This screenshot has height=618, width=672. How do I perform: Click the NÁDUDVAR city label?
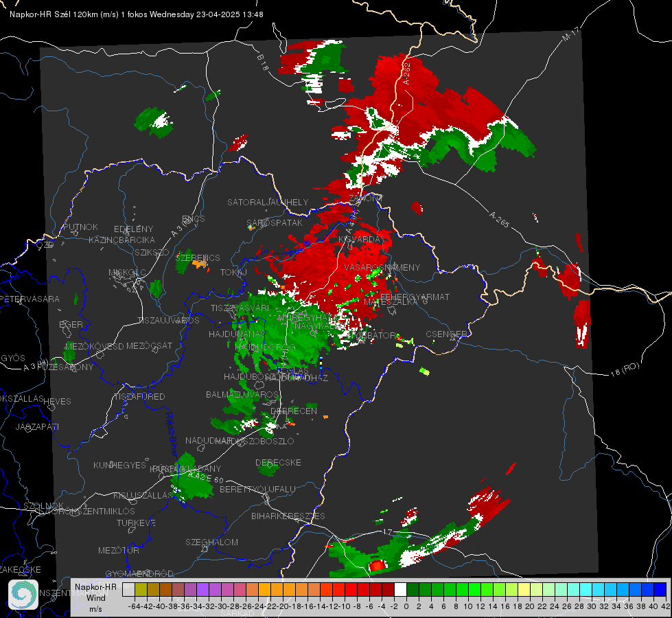pyautogui.click(x=209, y=441)
